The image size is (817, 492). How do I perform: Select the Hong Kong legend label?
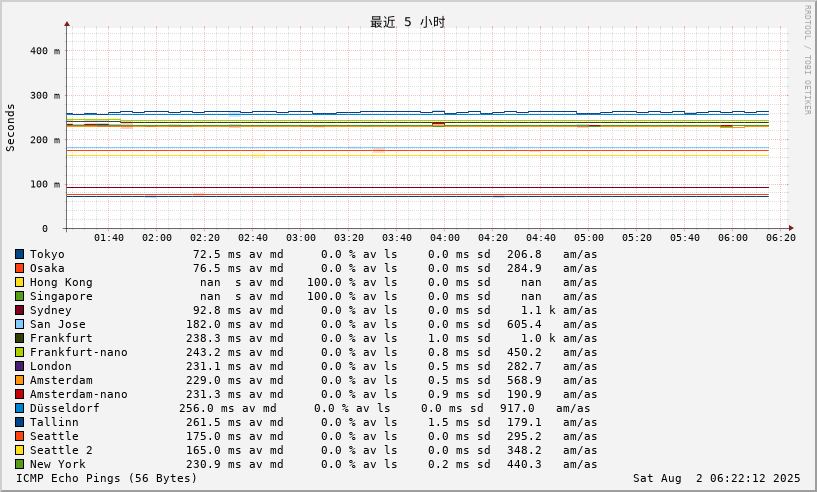click(61, 282)
